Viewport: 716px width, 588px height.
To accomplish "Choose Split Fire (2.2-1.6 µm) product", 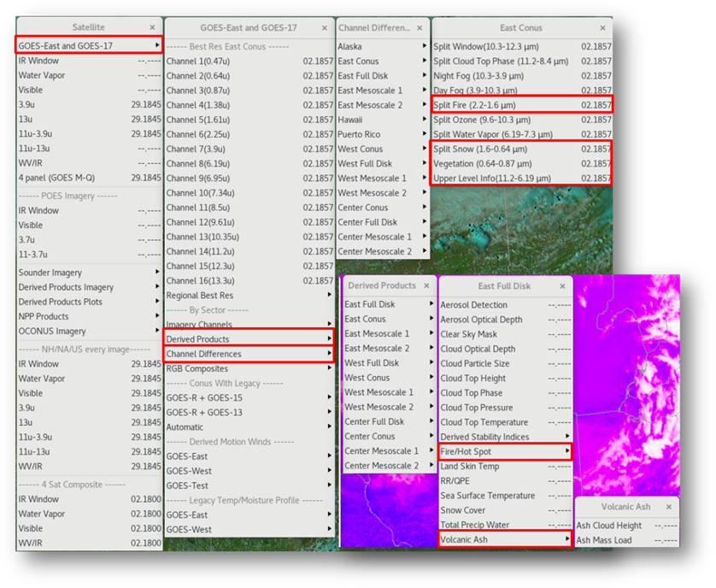I will (521, 104).
